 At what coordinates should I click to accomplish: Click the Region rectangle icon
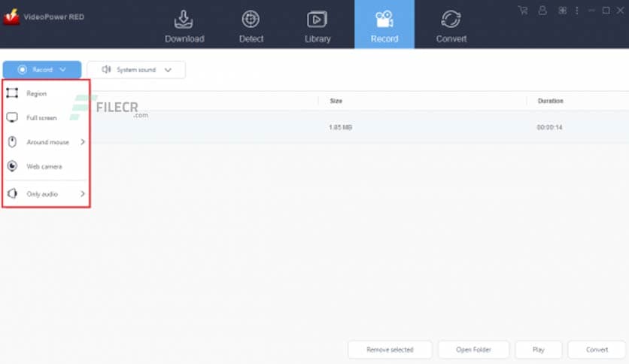12,93
